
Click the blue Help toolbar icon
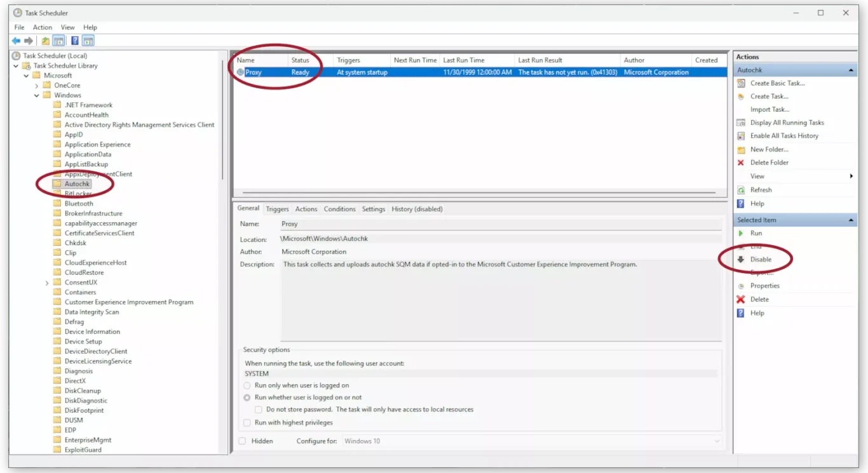(74, 41)
